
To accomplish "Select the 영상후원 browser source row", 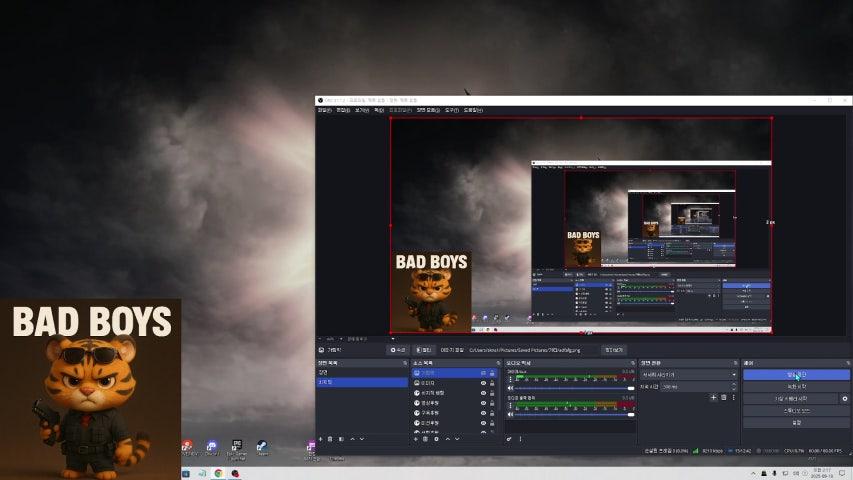I will 454,403.
